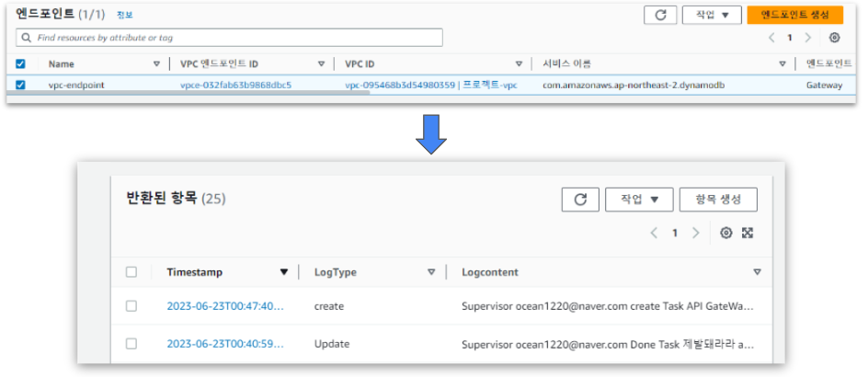
Task: Click the 항목 생성 button
Action: coord(718,200)
